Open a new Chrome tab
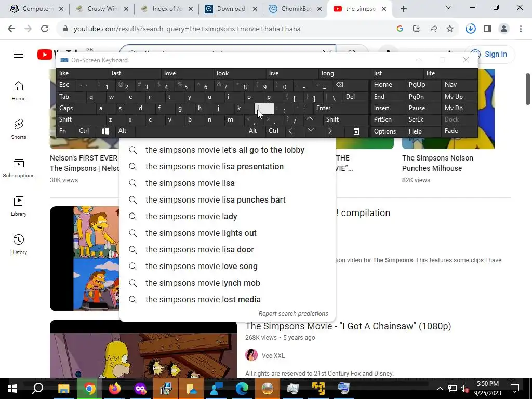The image size is (532, 399). pos(403,9)
